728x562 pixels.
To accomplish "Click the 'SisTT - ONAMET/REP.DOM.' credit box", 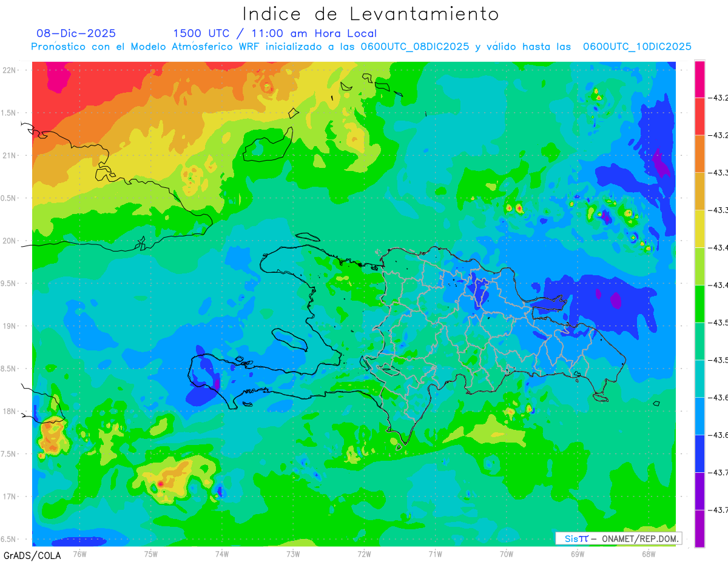I will coord(618,538).
